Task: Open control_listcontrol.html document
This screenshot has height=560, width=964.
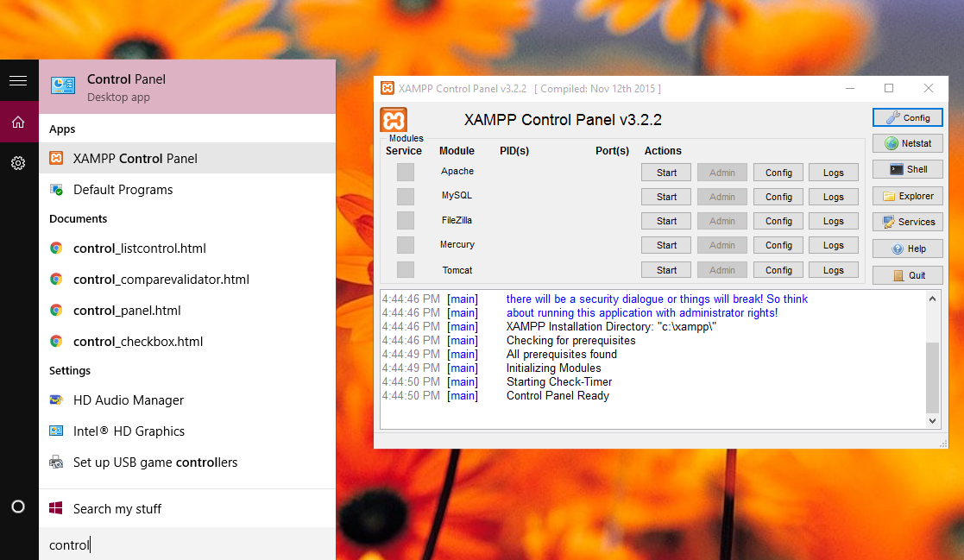Action: coord(187,249)
